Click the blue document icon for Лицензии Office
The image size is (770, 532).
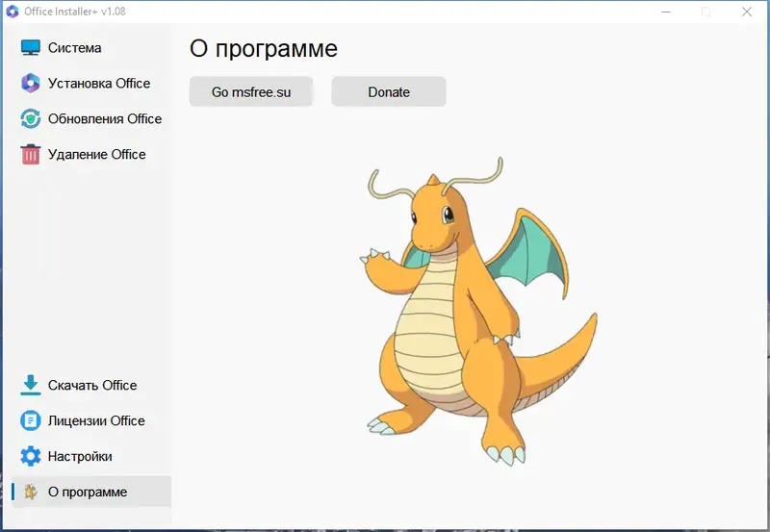31,420
